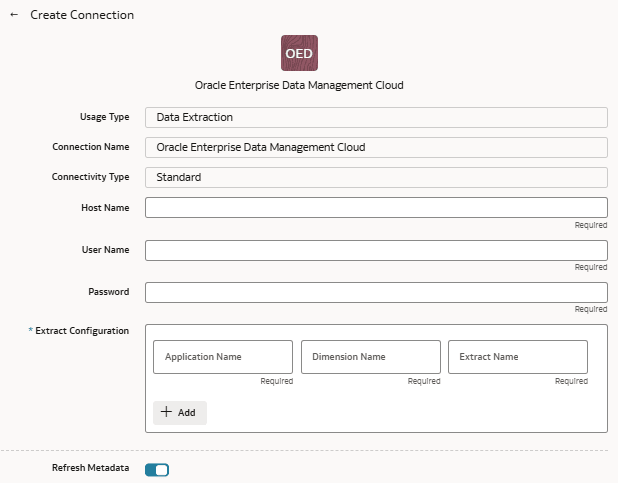Click the Usage Type label
The height and width of the screenshot is (483, 618).
pos(104,117)
